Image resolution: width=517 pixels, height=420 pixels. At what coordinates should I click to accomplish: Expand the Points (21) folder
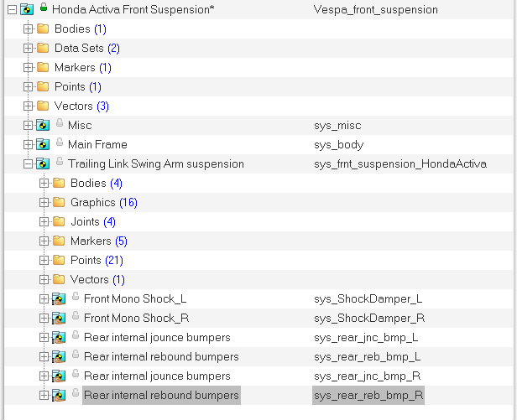(x=44, y=261)
